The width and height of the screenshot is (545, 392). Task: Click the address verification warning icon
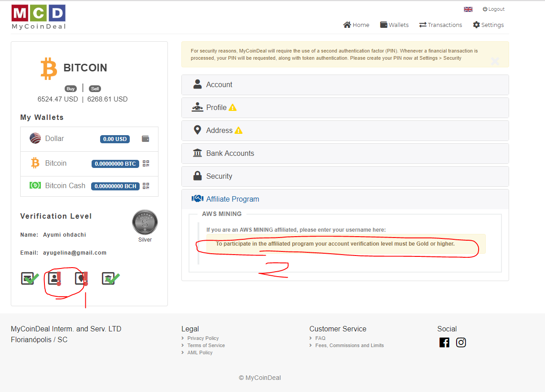81,278
